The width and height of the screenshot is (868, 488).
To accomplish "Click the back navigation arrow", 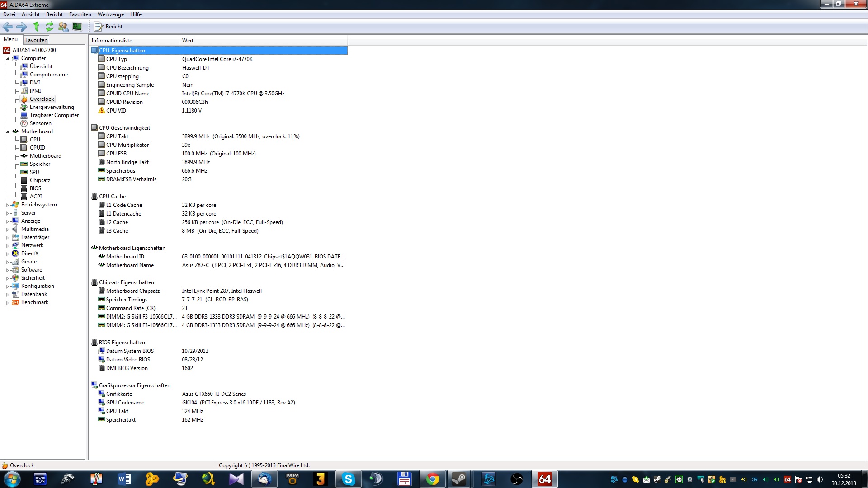I will (8, 27).
